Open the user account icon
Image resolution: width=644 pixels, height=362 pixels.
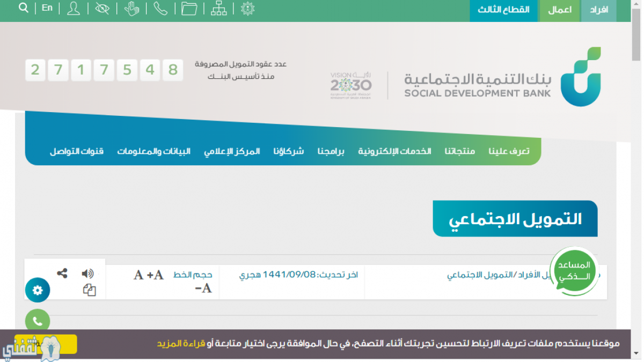(74, 9)
